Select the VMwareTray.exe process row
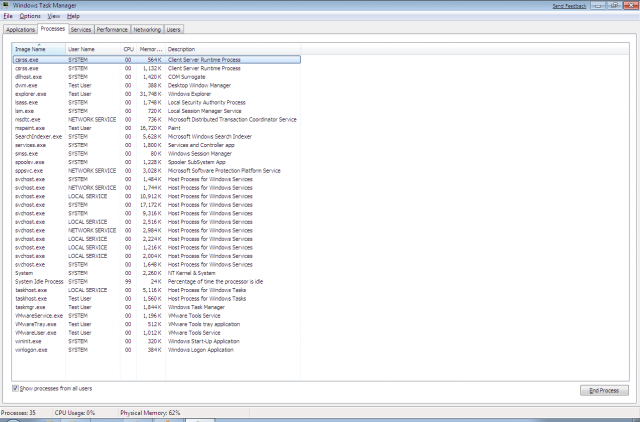This screenshot has height=422, width=640. coord(157,324)
